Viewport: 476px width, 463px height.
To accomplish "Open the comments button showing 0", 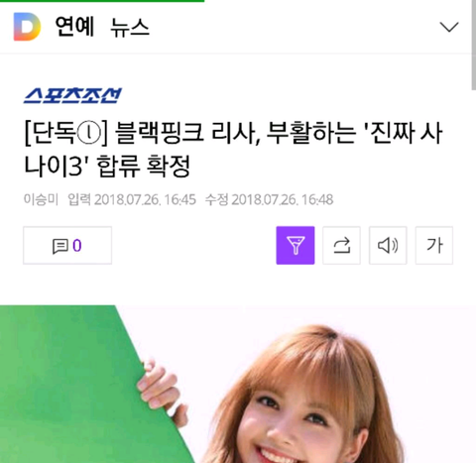I will click(67, 246).
